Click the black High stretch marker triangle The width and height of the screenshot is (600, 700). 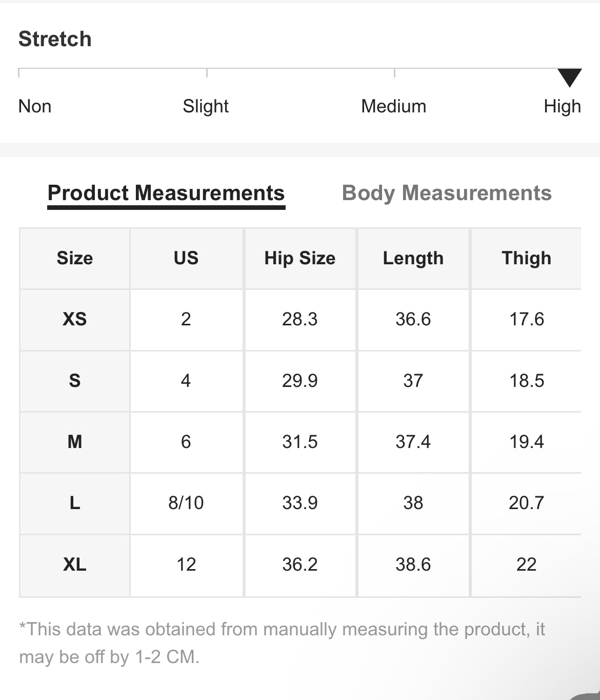(x=569, y=77)
